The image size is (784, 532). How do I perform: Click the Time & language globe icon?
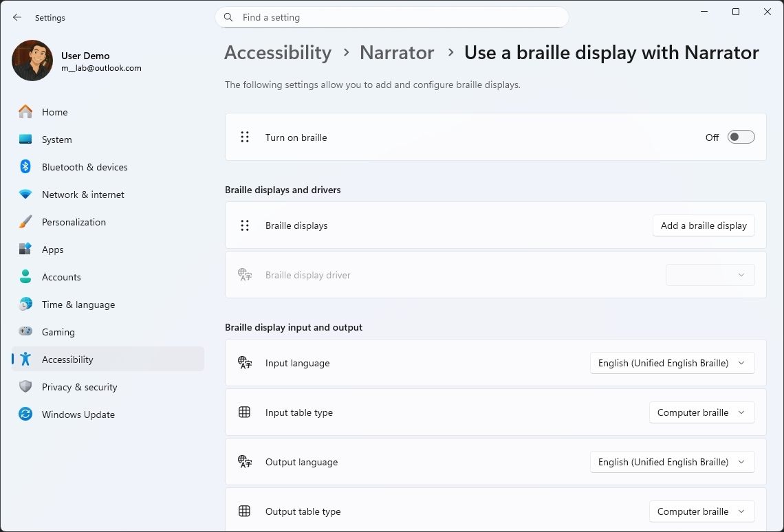point(25,304)
